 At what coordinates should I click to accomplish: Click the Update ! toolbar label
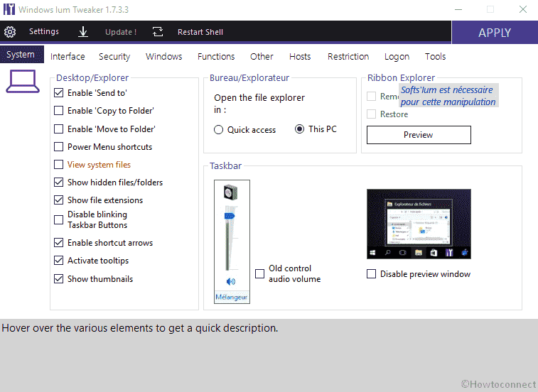pyautogui.click(x=121, y=32)
